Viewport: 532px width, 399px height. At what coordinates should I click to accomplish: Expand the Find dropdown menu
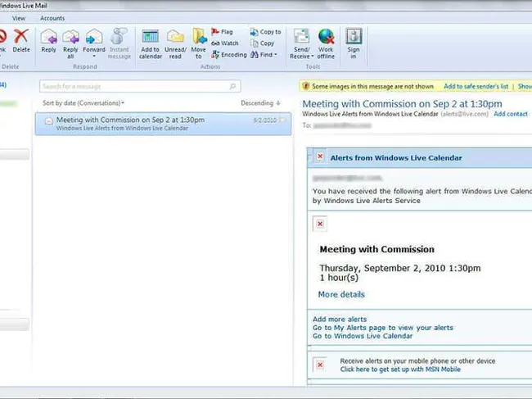pos(268,55)
